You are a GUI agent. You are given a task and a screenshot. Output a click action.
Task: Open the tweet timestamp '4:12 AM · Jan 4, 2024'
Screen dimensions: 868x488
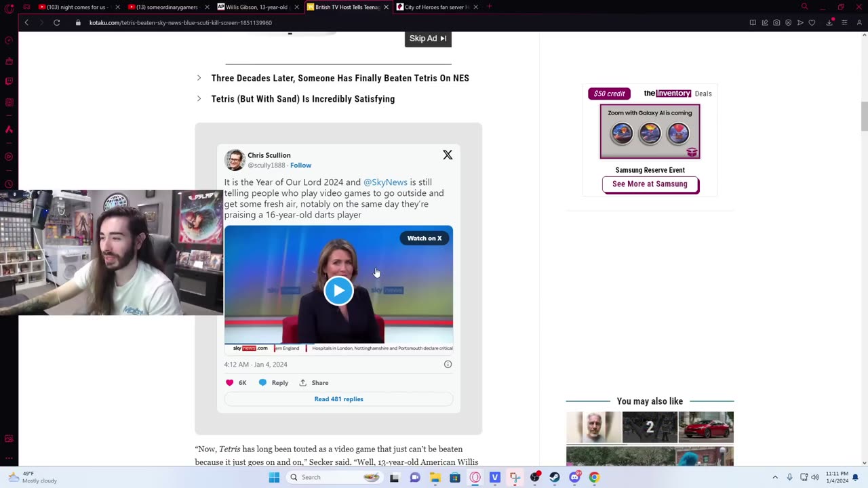[x=256, y=365]
